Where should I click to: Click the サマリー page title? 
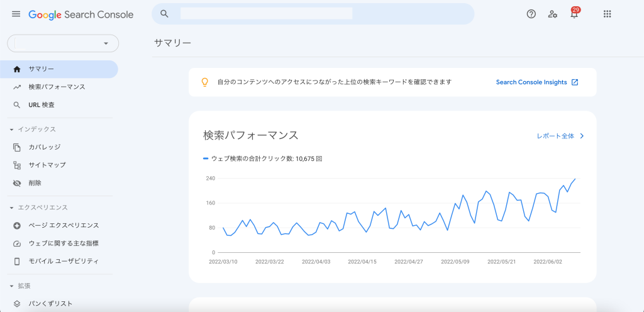(172, 43)
